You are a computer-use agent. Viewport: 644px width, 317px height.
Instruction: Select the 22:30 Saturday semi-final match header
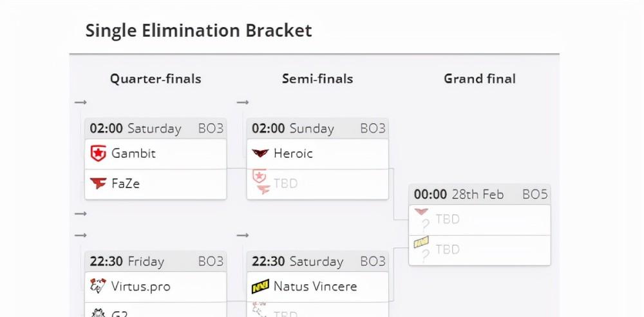(x=317, y=262)
